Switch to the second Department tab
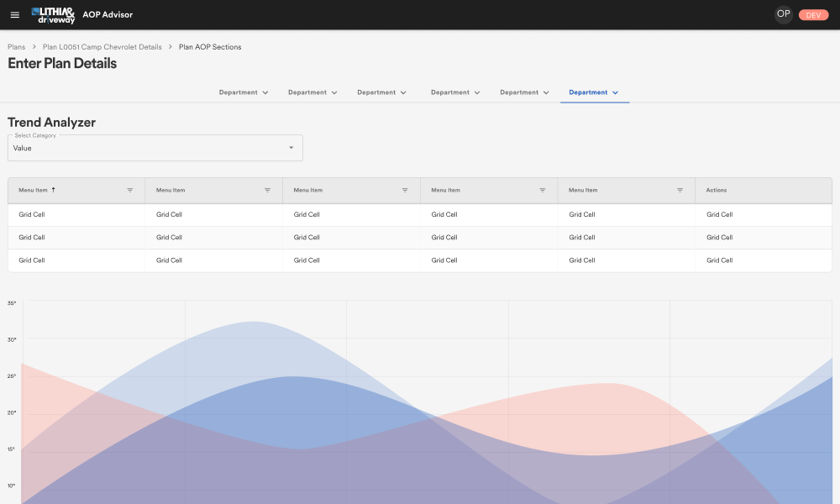 (x=307, y=92)
